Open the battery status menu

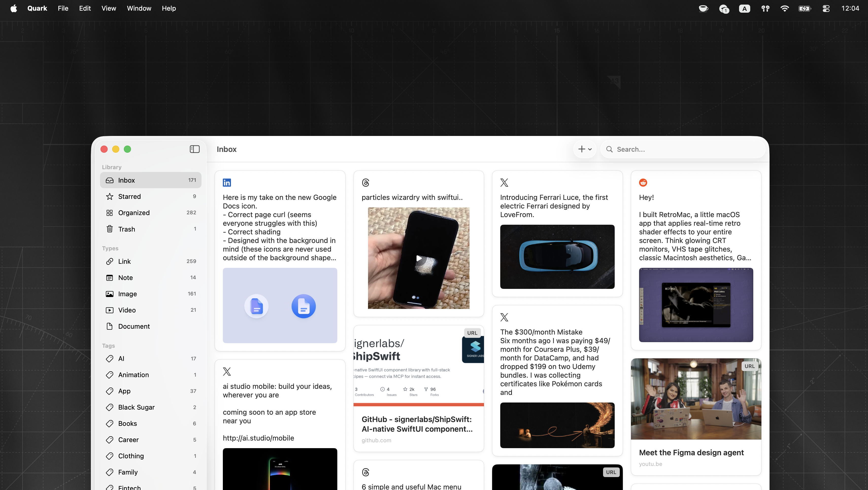click(x=805, y=8)
